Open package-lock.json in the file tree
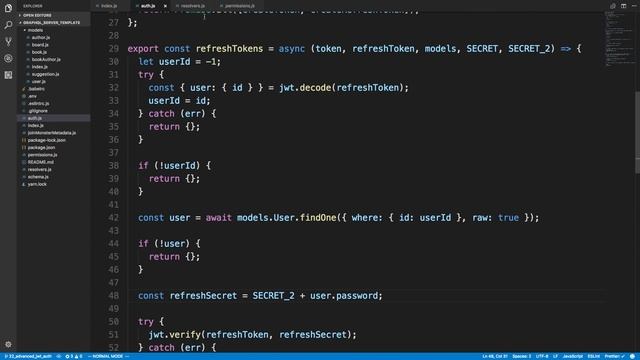 46,140
